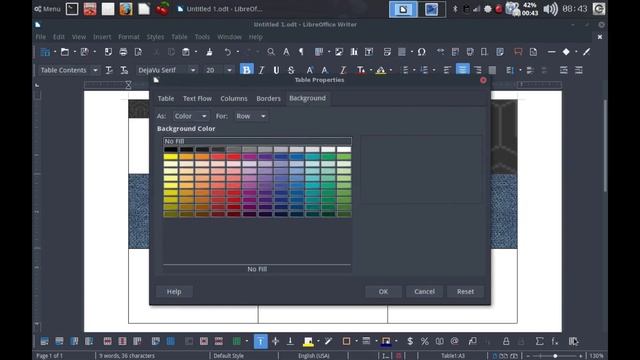
Task: Toggle Bold formatting in the toolbar
Action: (247, 70)
